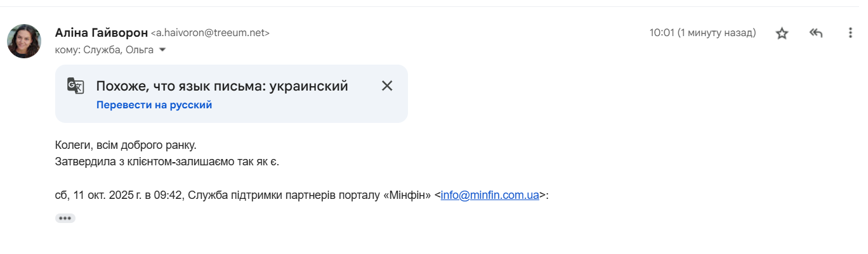Click the detected language word 'украинский'
Screen dimensions: 868x254
309,86
